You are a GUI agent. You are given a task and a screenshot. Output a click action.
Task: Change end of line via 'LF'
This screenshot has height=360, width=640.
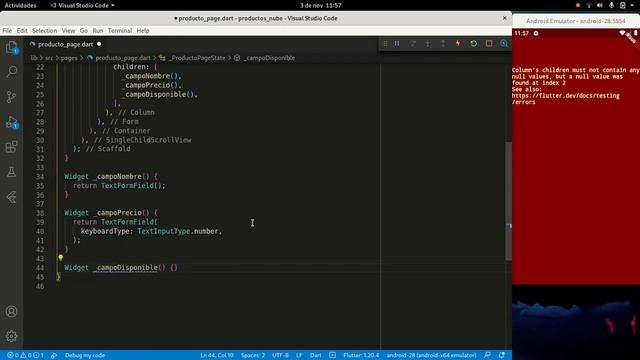pyautogui.click(x=299, y=355)
